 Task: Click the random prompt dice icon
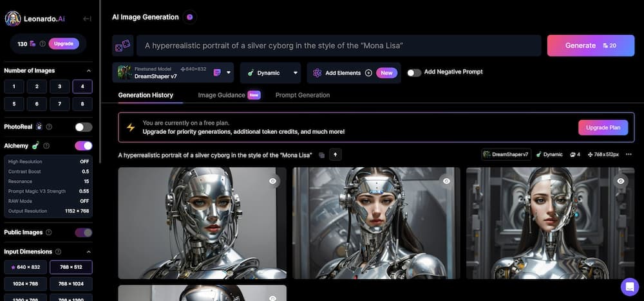coord(122,46)
